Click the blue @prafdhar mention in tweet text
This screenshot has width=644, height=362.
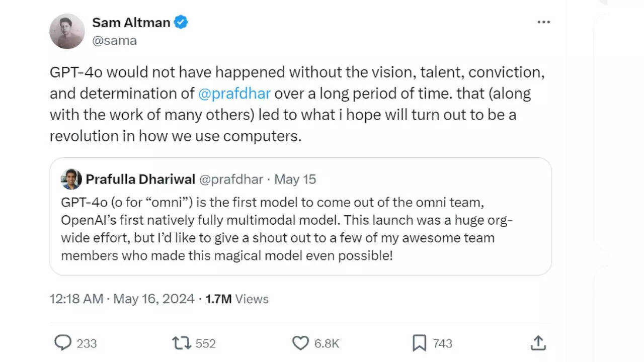click(x=234, y=94)
